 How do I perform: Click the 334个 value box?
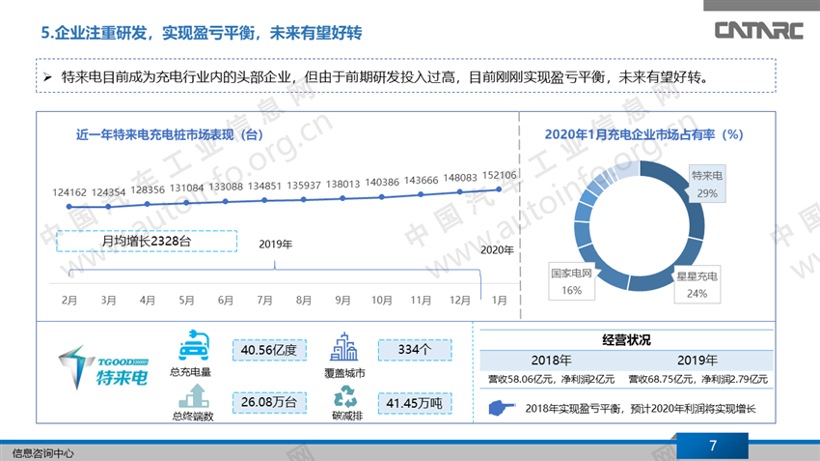coord(415,350)
